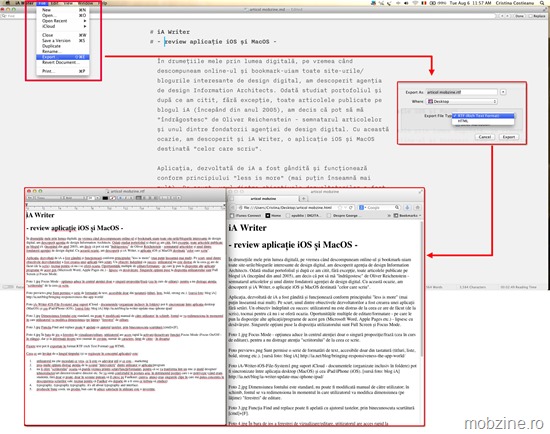Click the Find search field in iA Writer

[x=249, y=16]
